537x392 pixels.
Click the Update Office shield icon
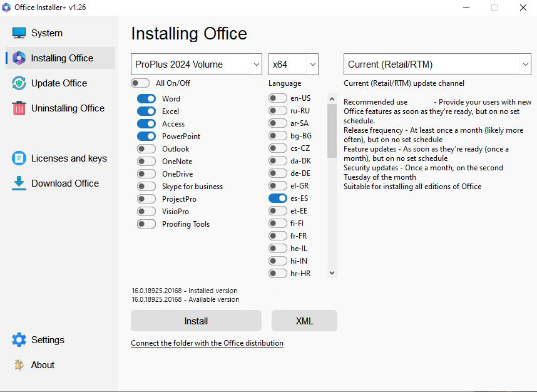tap(19, 83)
